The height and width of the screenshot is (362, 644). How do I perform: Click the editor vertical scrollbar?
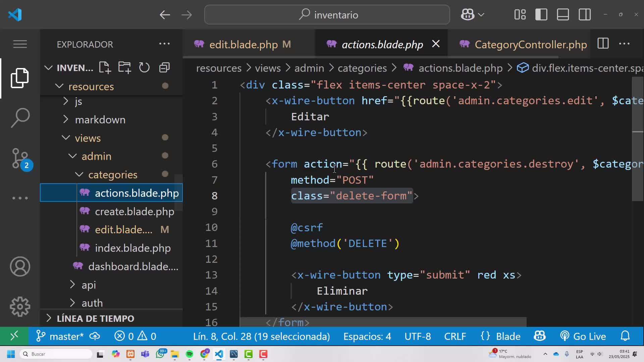(638, 139)
